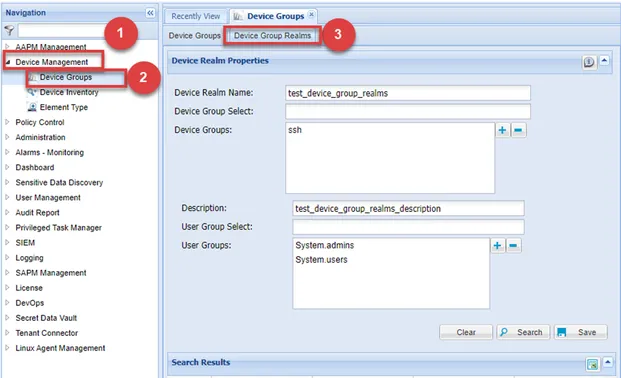Select the Device Groups main tab
Image resolution: width=621 pixels, height=378 pixels.
pos(275,16)
